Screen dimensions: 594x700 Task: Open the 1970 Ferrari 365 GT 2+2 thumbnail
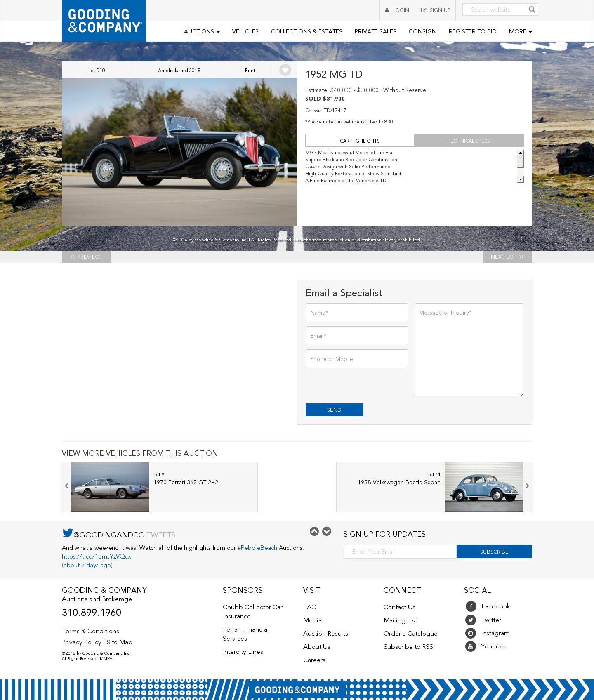110,487
